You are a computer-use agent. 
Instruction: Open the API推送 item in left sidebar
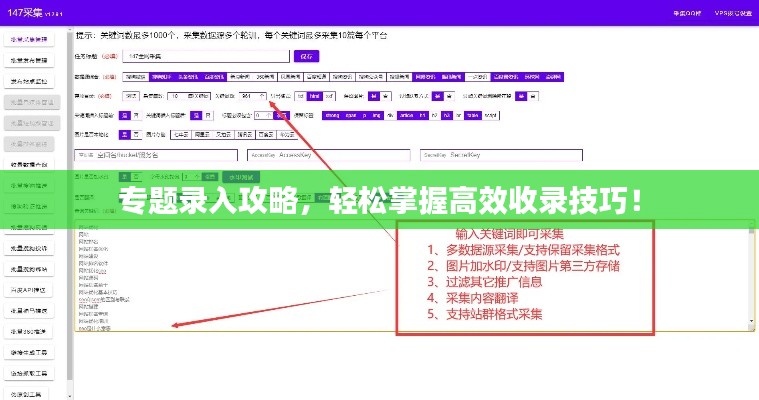coord(30,290)
